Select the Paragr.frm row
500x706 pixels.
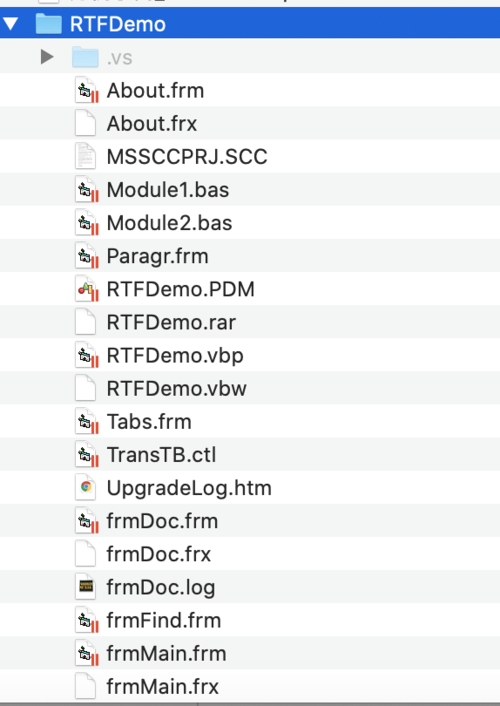(x=250, y=256)
